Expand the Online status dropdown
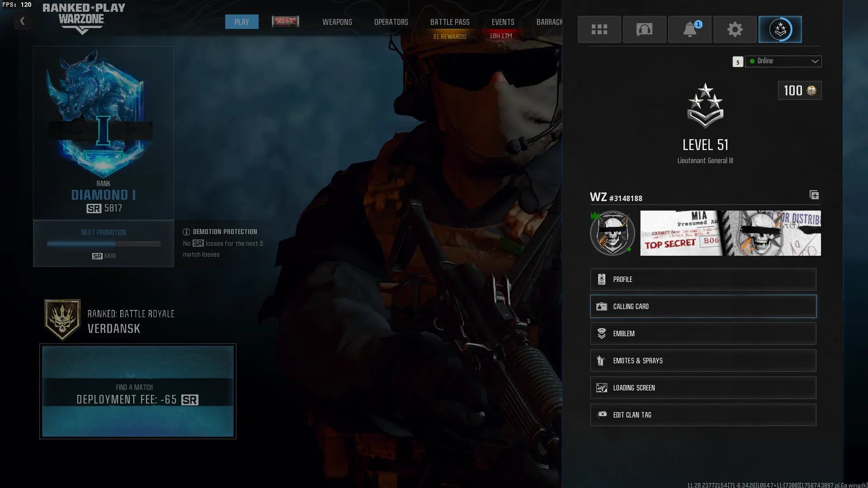The image size is (868, 488). pyautogui.click(x=783, y=61)
